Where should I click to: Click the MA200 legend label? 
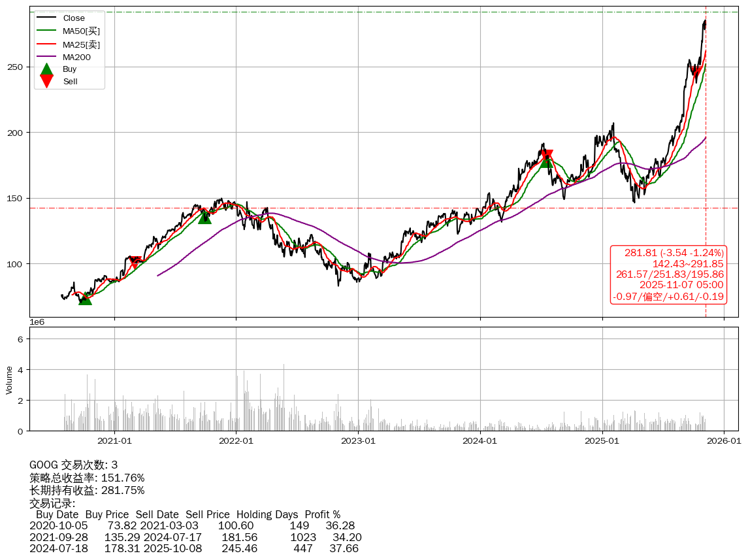click(76, 57)
